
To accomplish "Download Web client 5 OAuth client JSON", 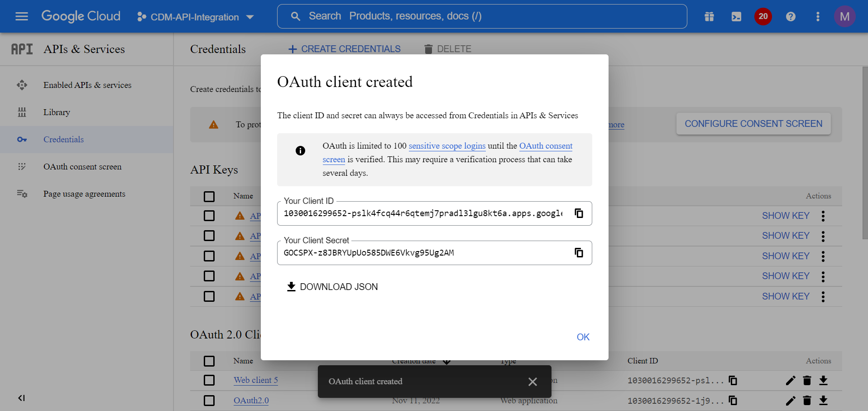I will click(x=823, y=380).
